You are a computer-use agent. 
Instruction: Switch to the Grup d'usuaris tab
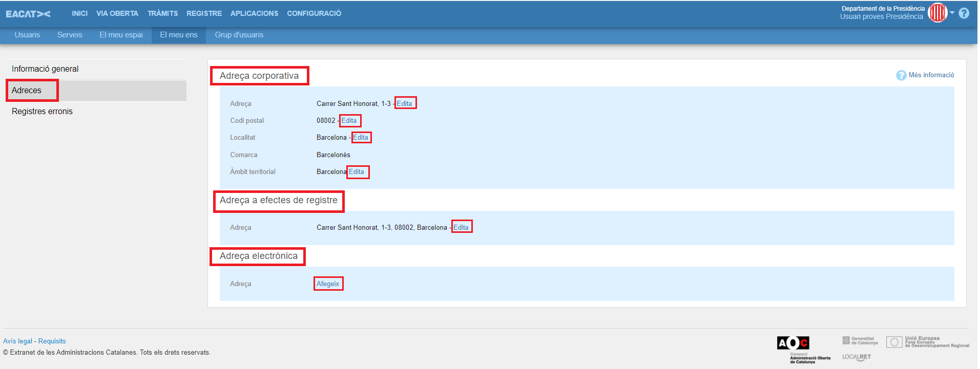(239, 35)
